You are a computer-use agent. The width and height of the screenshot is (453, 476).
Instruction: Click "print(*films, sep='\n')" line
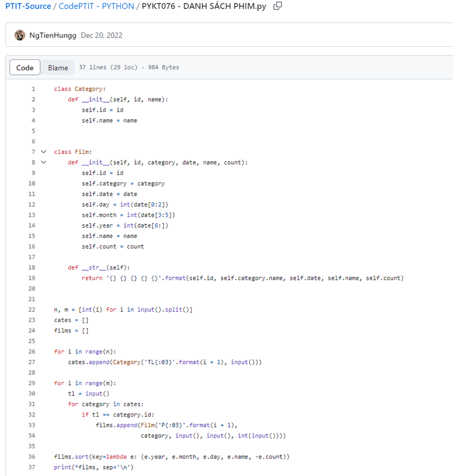[x=94, y=467]
